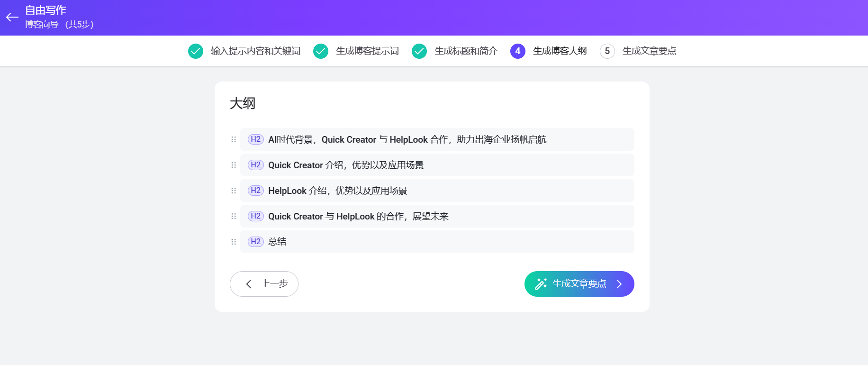Click H2 badge on 展望未来 row

(x=256, y=216)
